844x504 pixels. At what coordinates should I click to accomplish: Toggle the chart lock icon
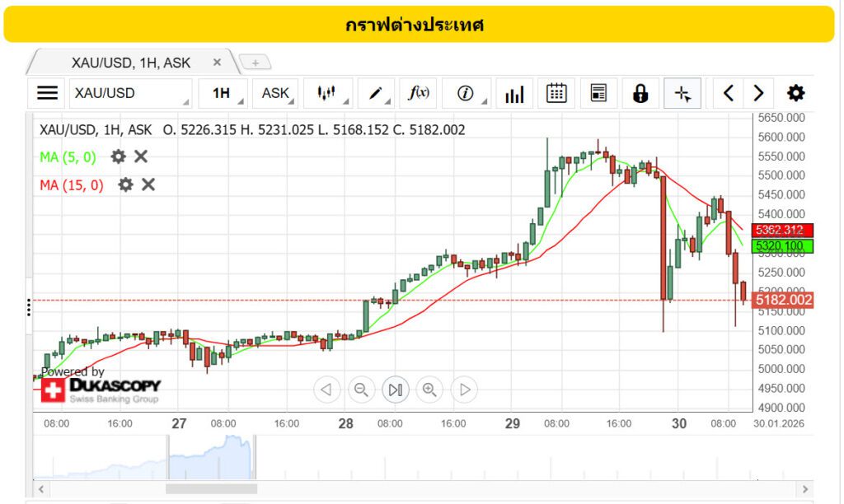tap(640, 93)
